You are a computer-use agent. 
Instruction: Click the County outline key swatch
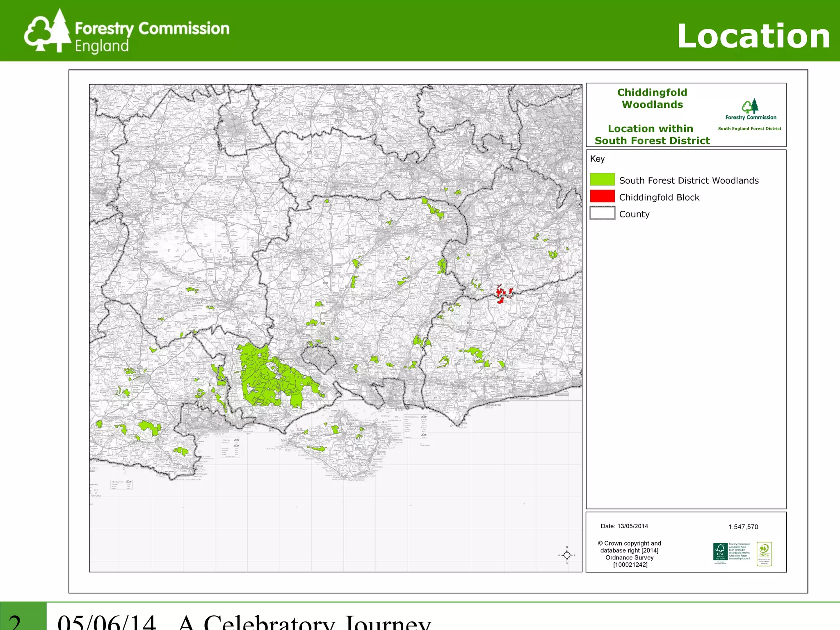(602, 213)
